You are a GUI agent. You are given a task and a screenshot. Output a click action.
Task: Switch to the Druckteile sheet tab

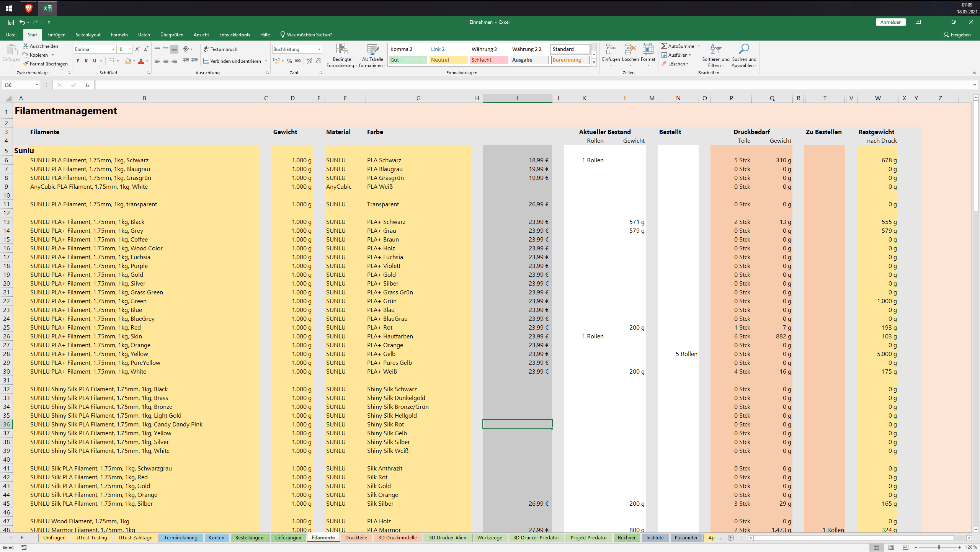[356, 538]
